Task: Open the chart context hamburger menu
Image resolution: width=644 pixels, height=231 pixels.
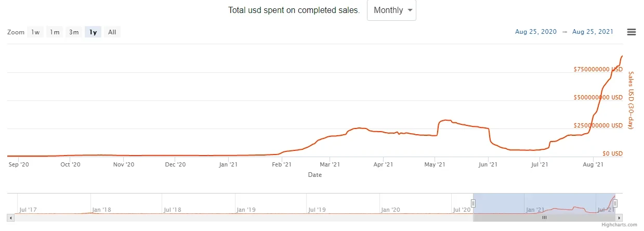Action: pos(632,32)
